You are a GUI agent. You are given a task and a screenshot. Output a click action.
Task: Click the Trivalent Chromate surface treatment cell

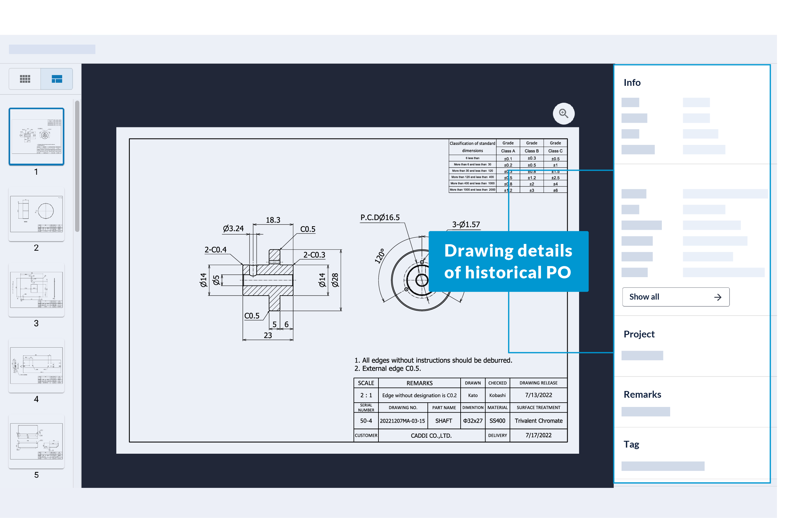(x=538, y=421)
